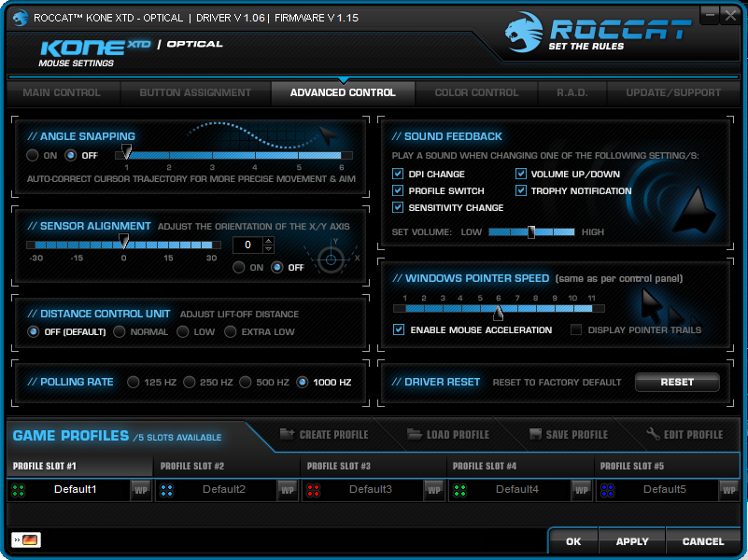Switch to the Button Assignment tab
The width and height of the screenshot is (748, 560).
click(x=195, y=92)
